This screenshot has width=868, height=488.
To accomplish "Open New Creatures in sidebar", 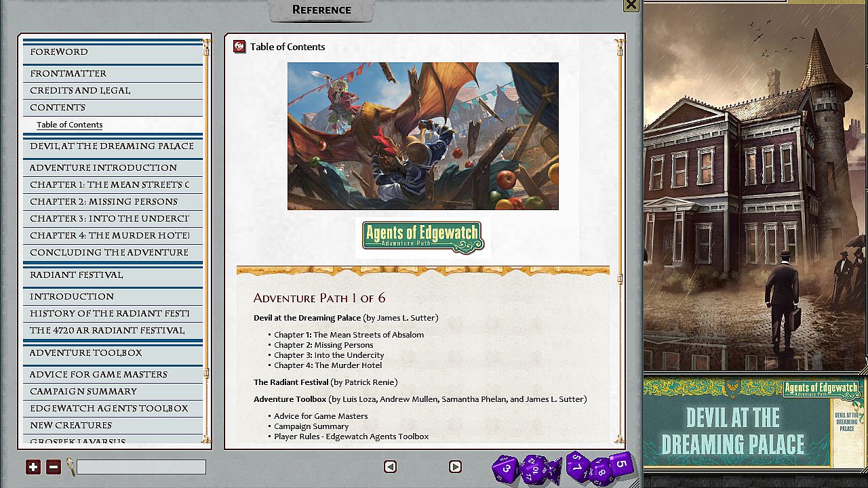I will 113,425.
